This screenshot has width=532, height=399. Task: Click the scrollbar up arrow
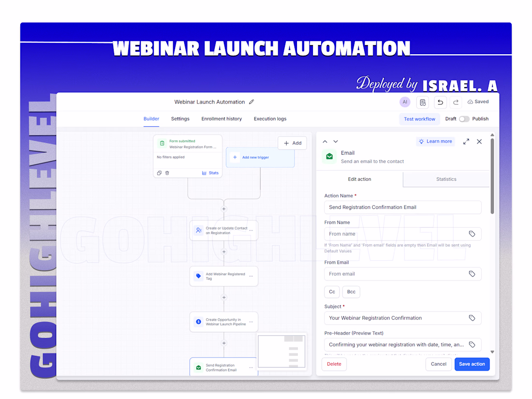(492, 135)
